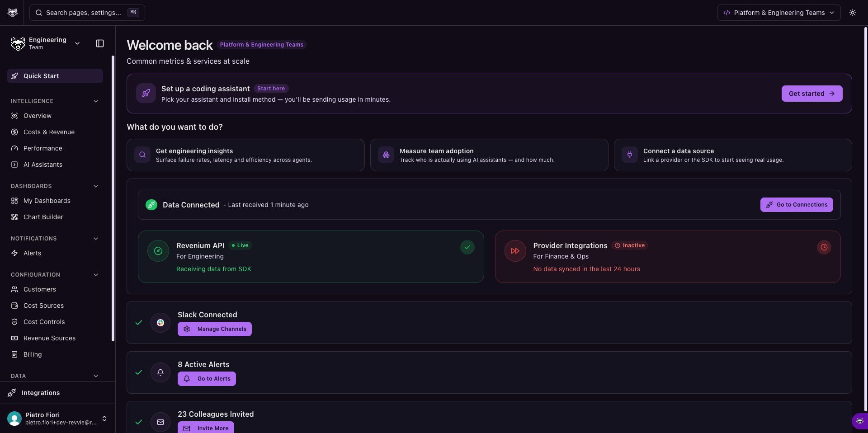Click the Get started button
Viewport: 868px width, 433px height.
pyautogui.click(x=812, y=94)
